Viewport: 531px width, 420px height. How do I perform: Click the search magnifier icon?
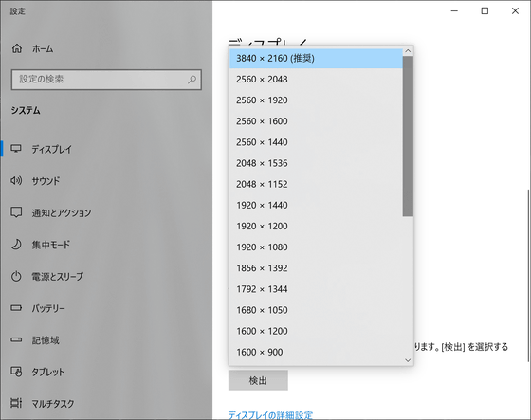[x=192, y=80]
